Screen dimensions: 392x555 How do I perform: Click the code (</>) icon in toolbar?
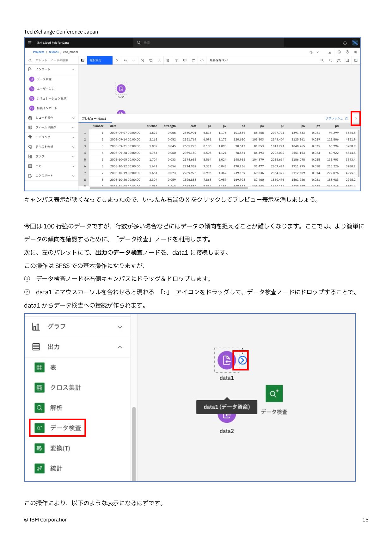(x=202, y=60)
